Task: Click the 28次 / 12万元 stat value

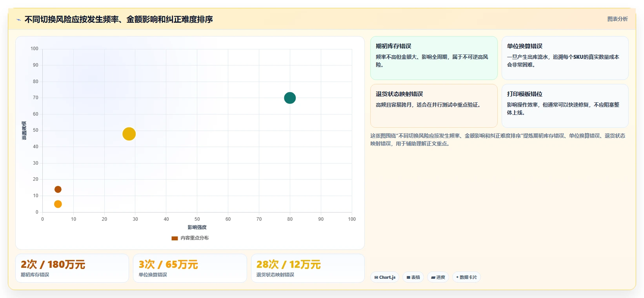Action: click(x=289, y=265)
